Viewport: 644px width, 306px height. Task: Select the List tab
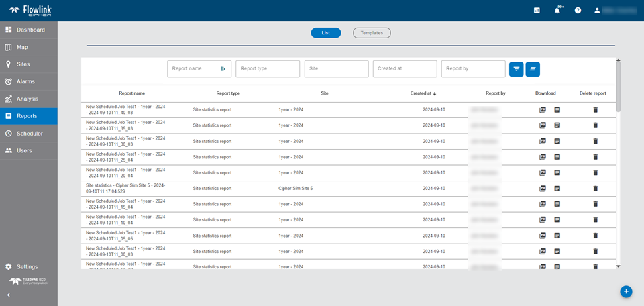pyautogui.click(x=326, y=33)
